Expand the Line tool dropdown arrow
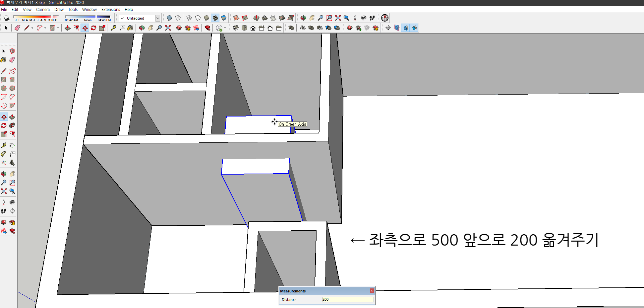 click(32, 28)
